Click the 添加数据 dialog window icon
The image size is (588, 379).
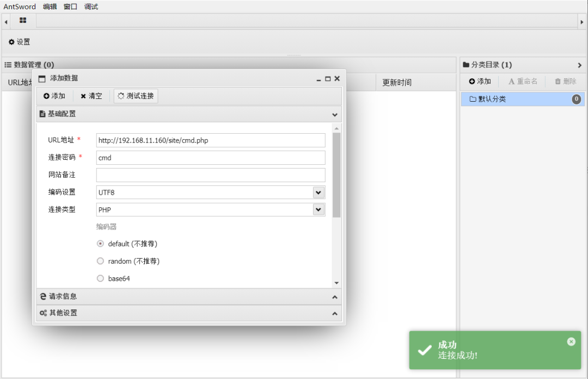(42, 79)
